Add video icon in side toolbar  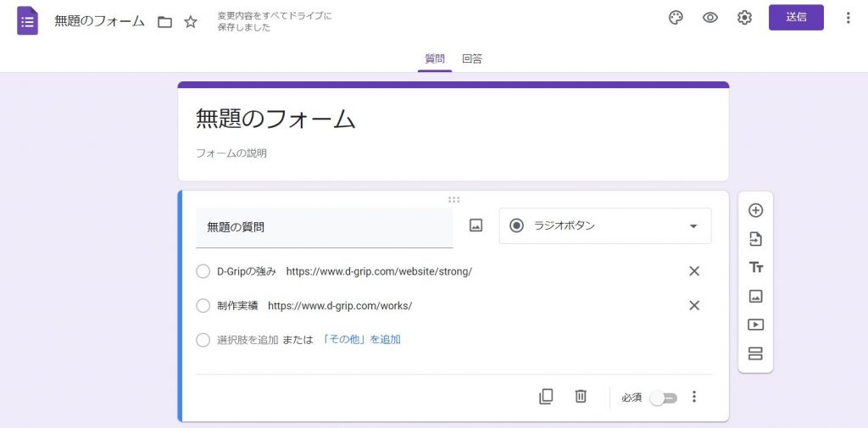(755, 325)
